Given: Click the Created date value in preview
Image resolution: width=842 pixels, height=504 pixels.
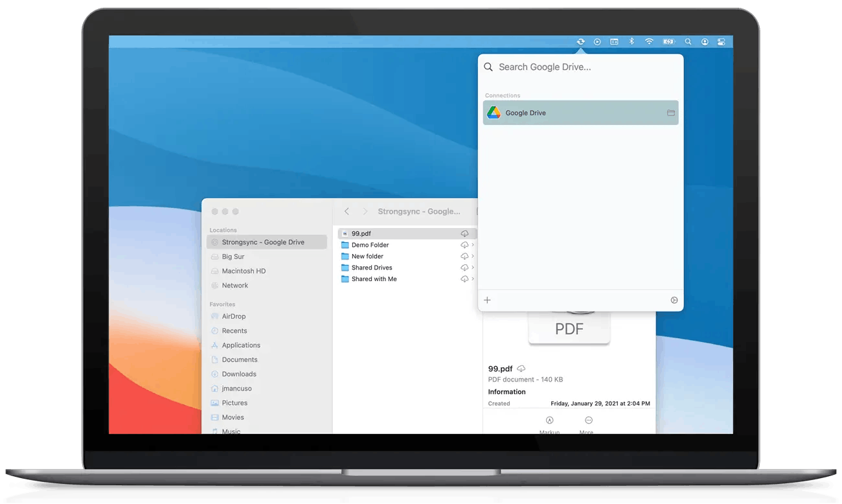Looking at the screenshot, I should 600,404.
